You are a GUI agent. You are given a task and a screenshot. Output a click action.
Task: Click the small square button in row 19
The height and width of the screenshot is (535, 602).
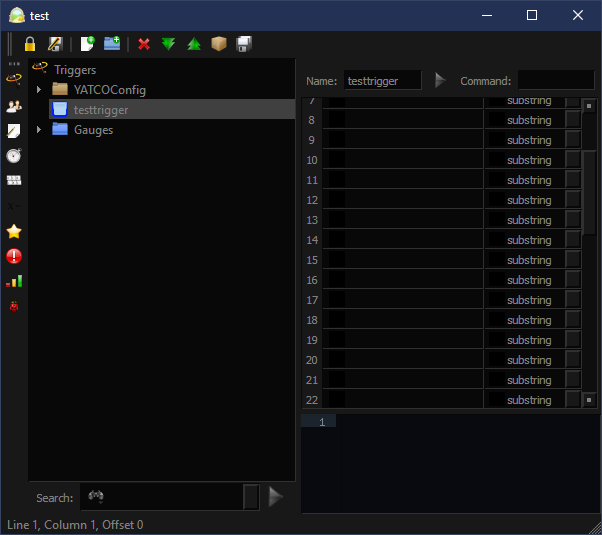[x=573, y=340]
